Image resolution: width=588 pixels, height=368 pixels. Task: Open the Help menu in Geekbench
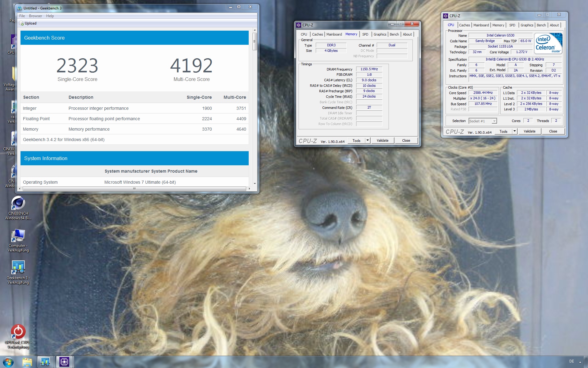50,16
